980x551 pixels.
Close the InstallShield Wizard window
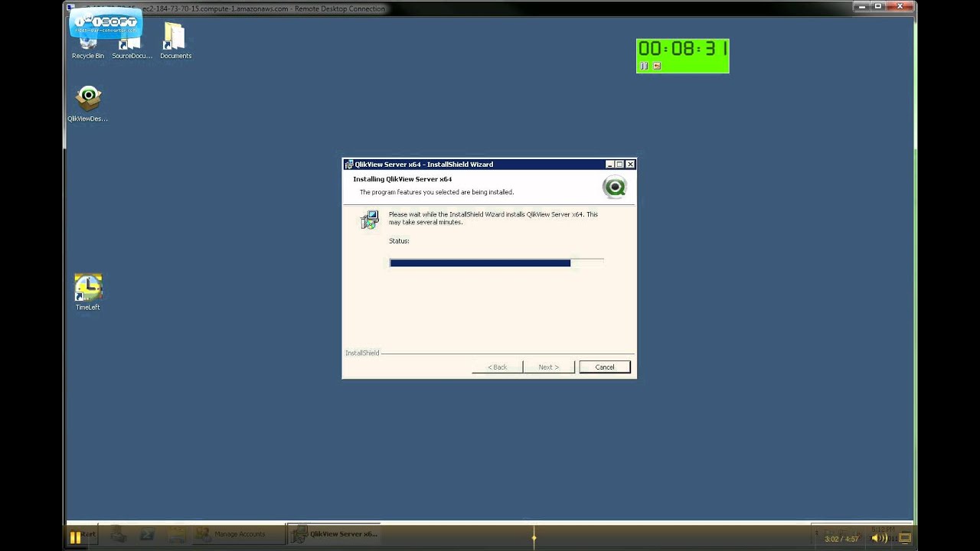click(630, 164)
